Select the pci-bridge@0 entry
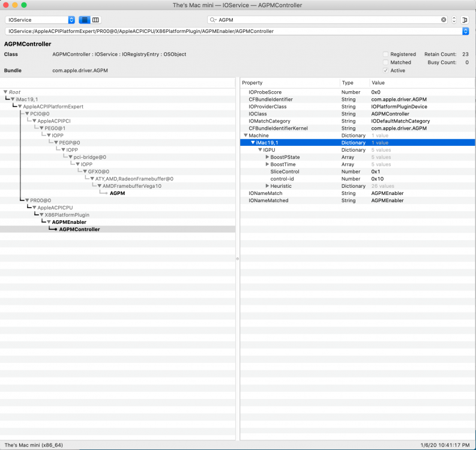 point(90,157)
